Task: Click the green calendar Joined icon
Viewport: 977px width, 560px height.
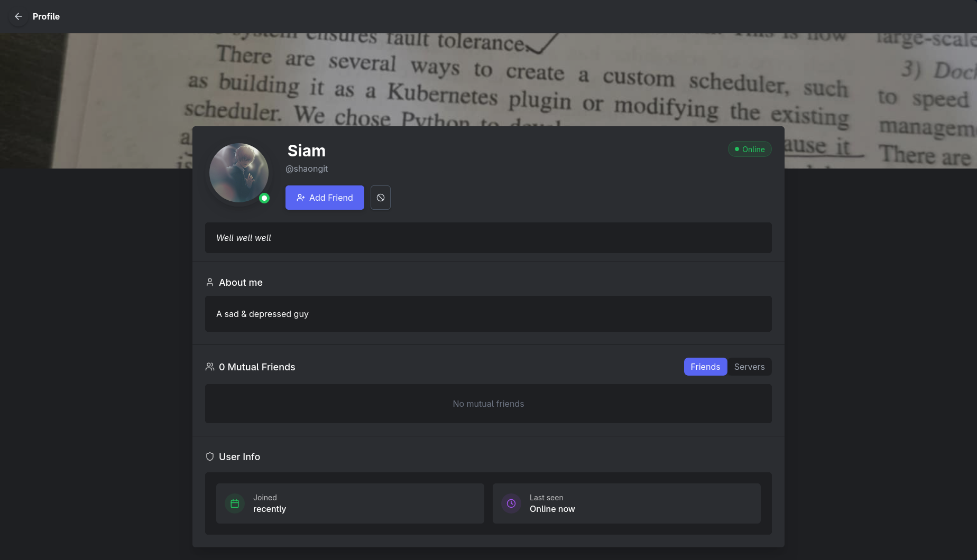Action: pos(235,503)
